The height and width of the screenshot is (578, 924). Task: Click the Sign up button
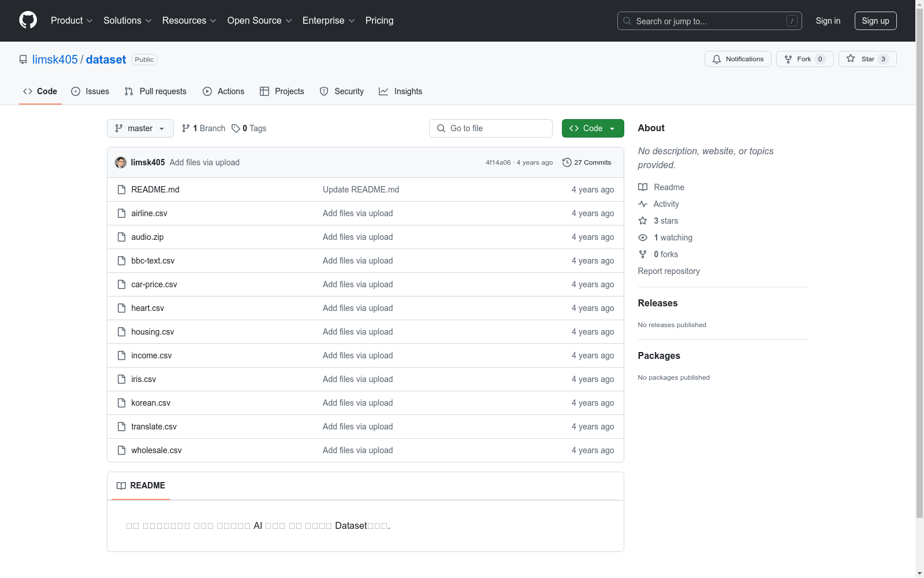pyautogui.click(x=875, y=21)
